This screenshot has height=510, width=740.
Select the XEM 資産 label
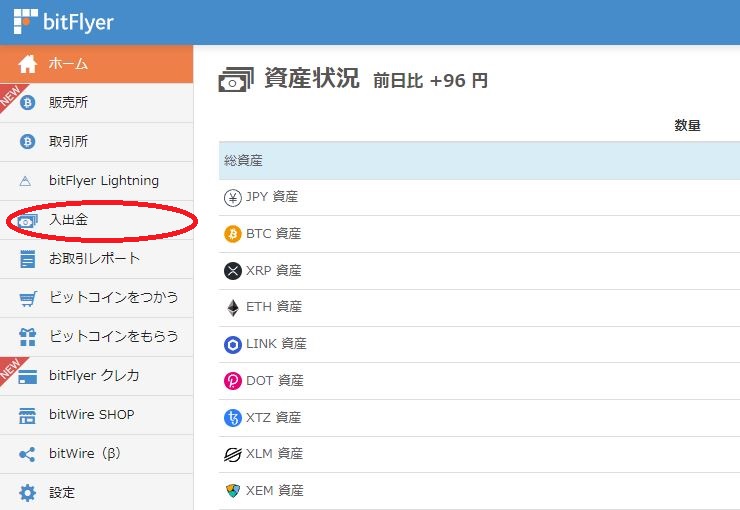(275, 491)
